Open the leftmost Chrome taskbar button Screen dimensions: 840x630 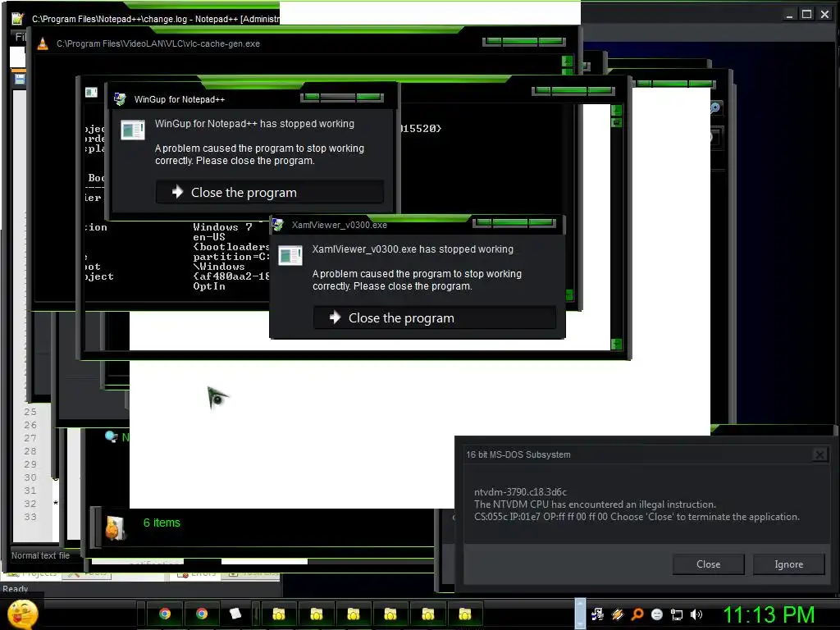tap(165, 614)
